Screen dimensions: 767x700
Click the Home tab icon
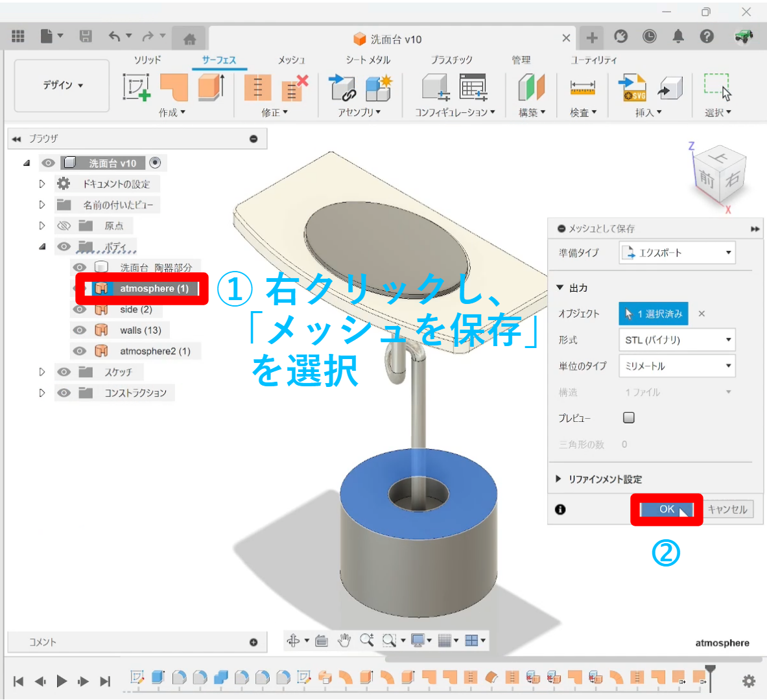tap(189, 39)
